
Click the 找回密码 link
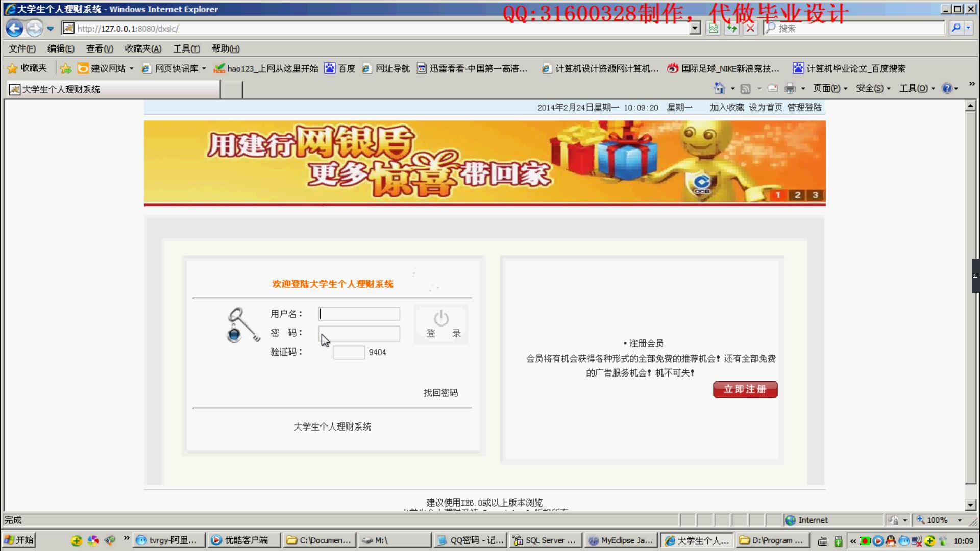pos(440,393)
